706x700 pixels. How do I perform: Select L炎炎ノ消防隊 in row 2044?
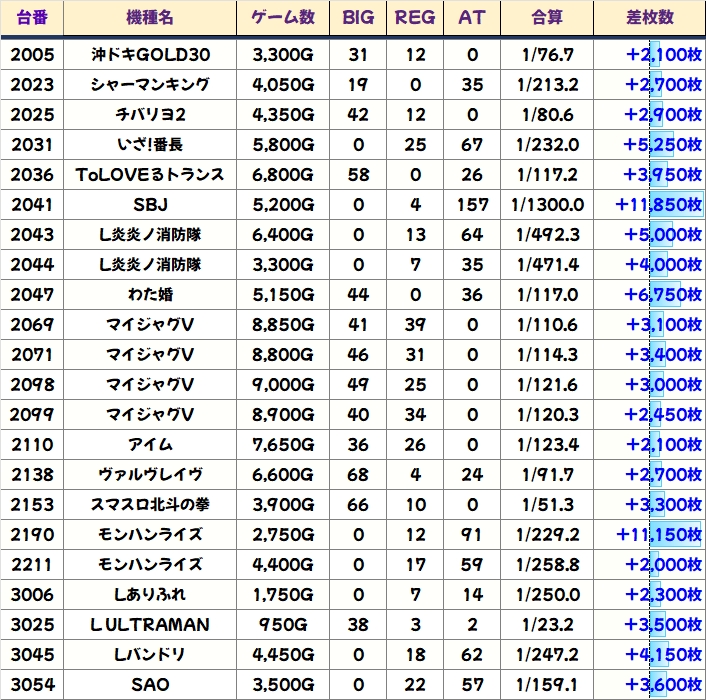click(150, 265)
